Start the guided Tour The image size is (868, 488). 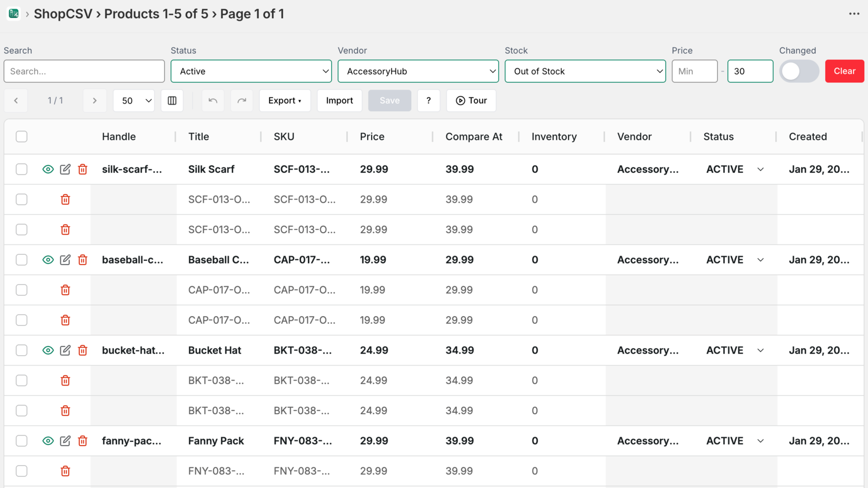click(x=470, y=100)
